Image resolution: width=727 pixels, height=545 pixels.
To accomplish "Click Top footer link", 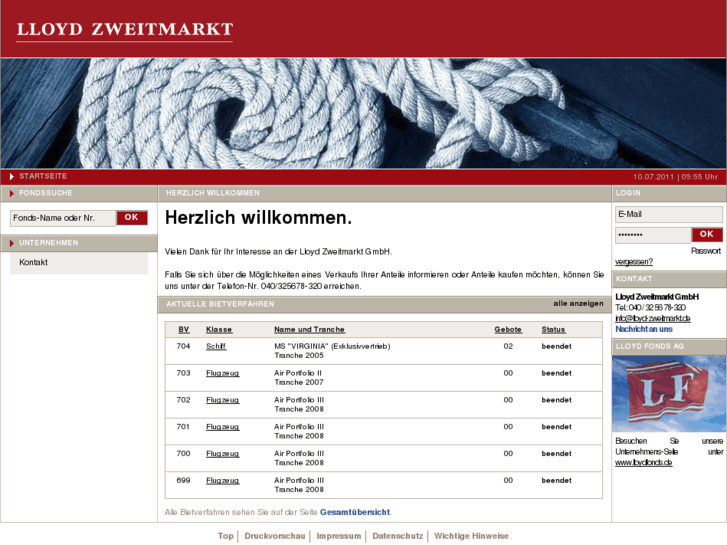I will [226, 536].
